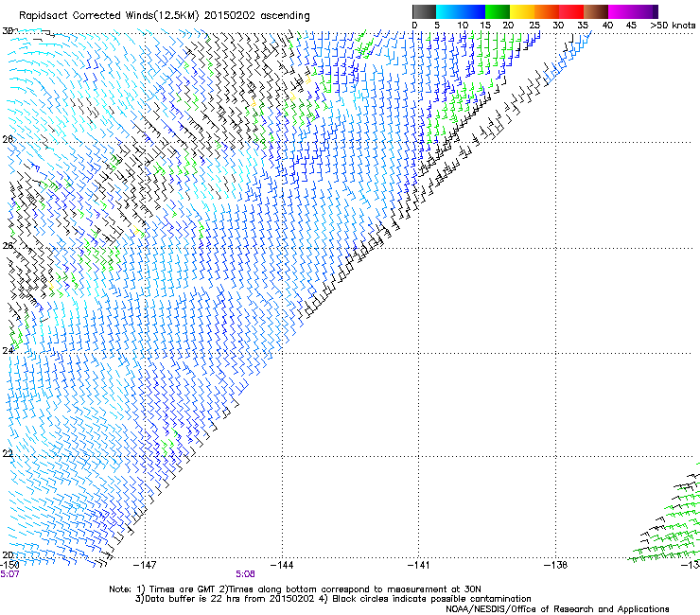
Task: Click the 'Times are GMT' note line
Action: [295, 589]
